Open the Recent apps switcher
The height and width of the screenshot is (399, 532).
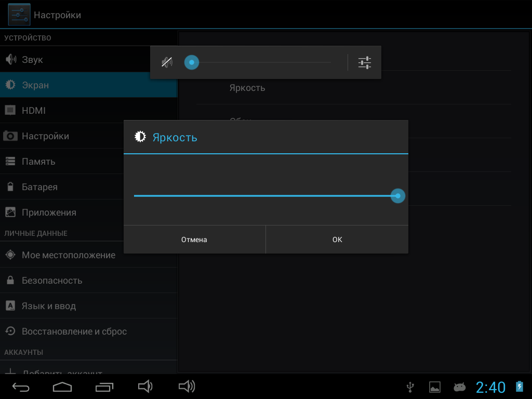(x=104, y=387)
